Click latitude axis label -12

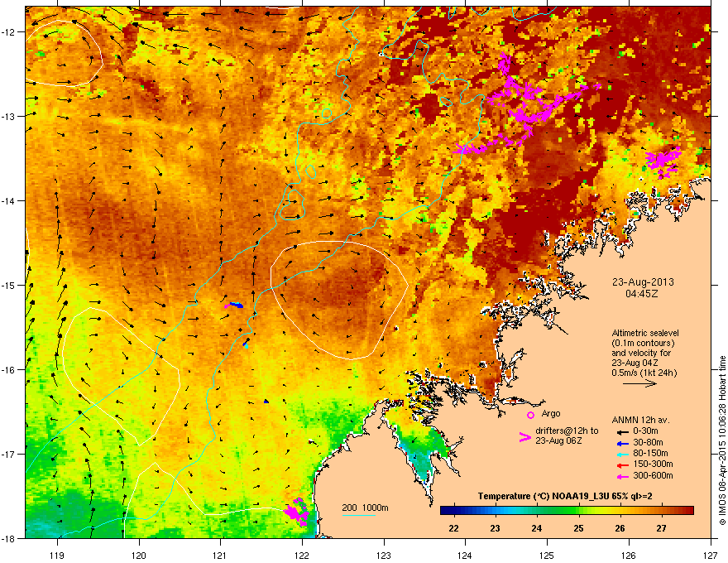pyautogui.click(x=8, y=32)
